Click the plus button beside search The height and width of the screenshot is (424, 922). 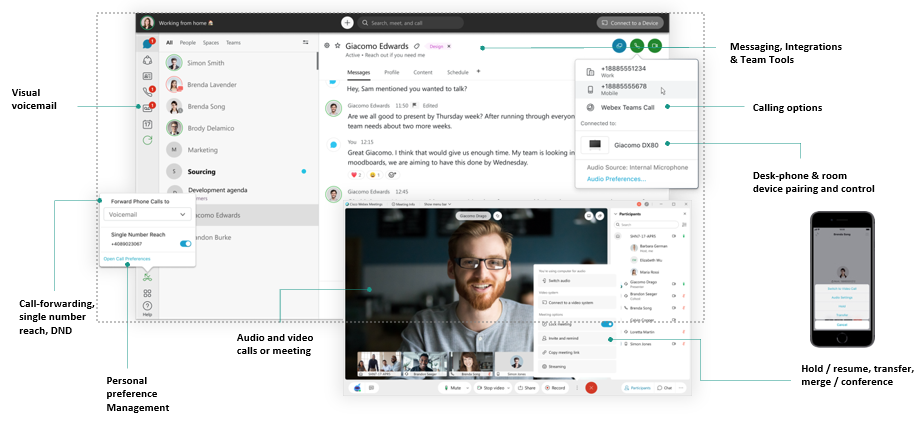(347, 22)
